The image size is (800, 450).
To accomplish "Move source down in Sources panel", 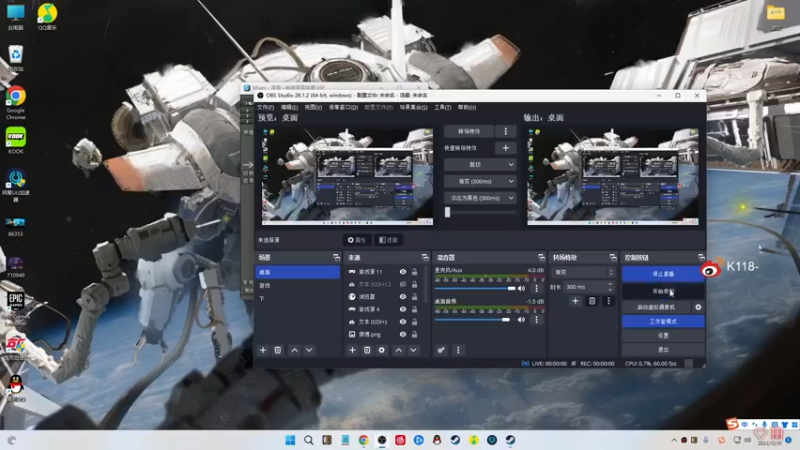I will click(413, 350).
